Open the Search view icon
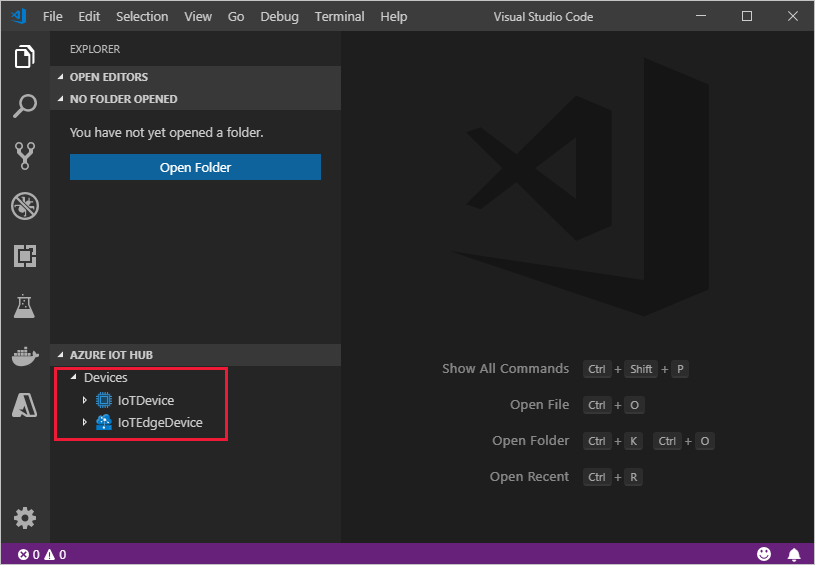The image size is (815, 565). click(25, 106)
